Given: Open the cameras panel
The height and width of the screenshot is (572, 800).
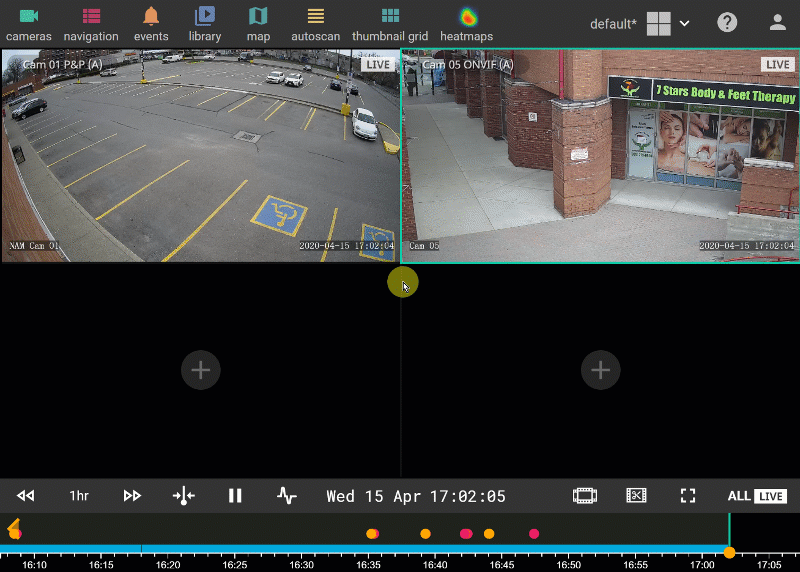Looking at the screenshot, I should pos(28,24).
